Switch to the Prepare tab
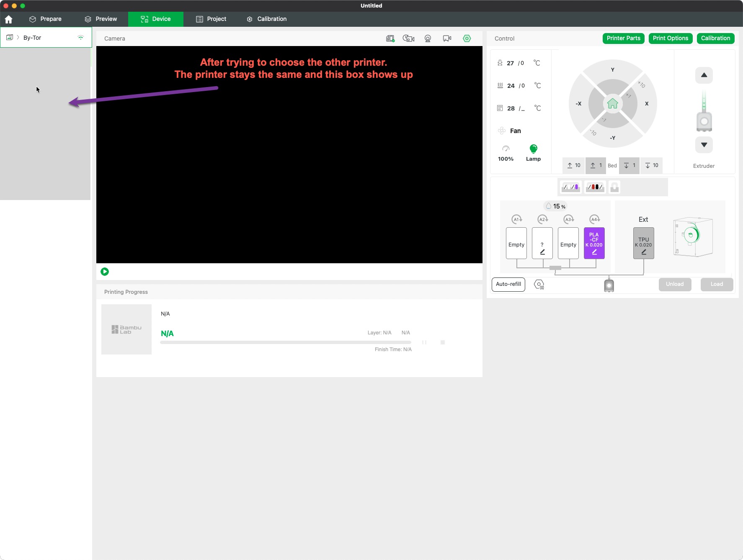This screenshot has height=560, width=743. point(45,19)
